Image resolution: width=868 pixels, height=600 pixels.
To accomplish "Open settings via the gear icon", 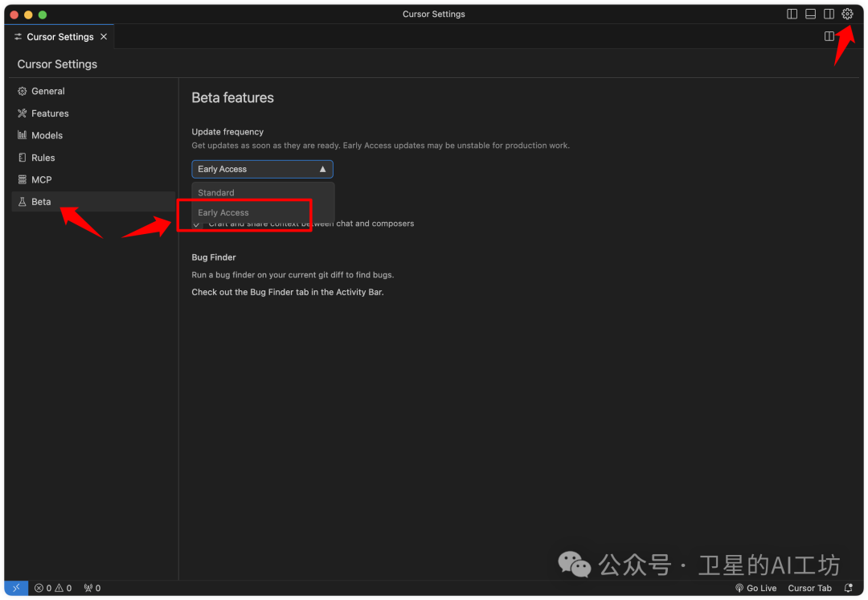I will click(847, 14).
